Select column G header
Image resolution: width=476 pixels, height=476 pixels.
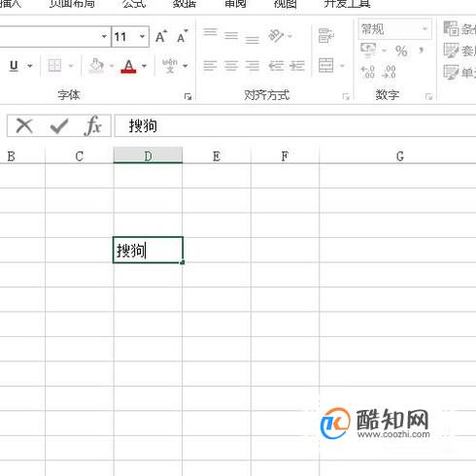397,155
